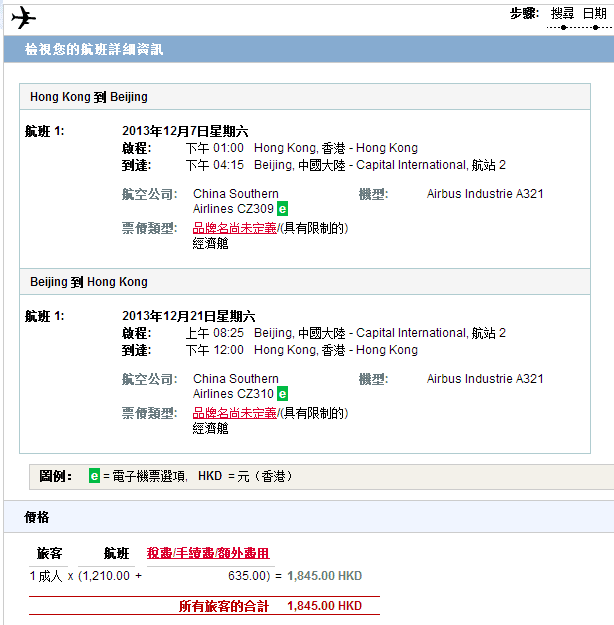Open 品牌名尚未定義 link for Beijing–Hong Kong flight

(x=234, y=413)
